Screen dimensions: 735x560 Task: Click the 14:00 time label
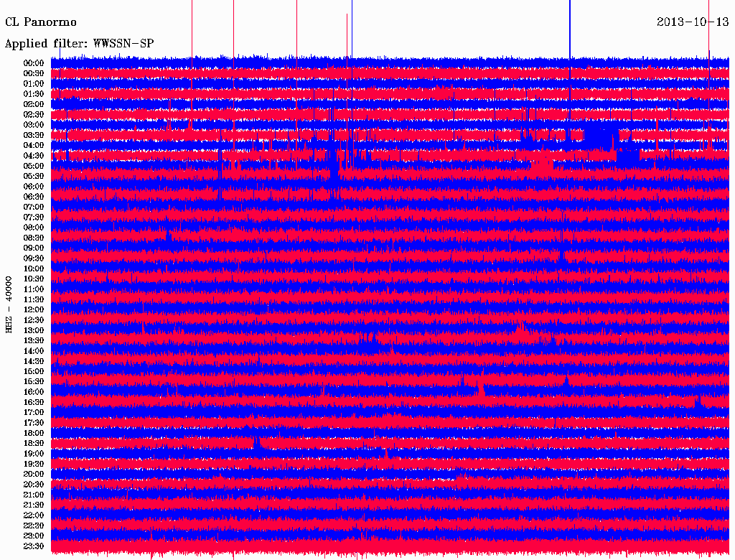tap(33, 351)
